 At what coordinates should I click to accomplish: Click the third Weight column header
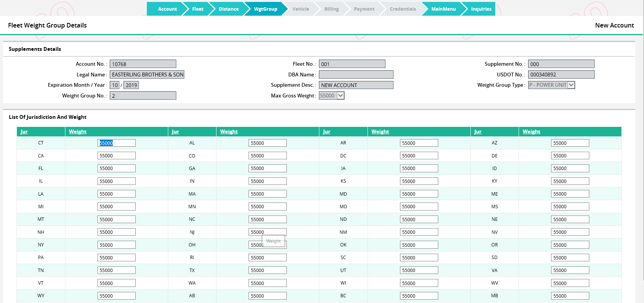click(380, 131)
